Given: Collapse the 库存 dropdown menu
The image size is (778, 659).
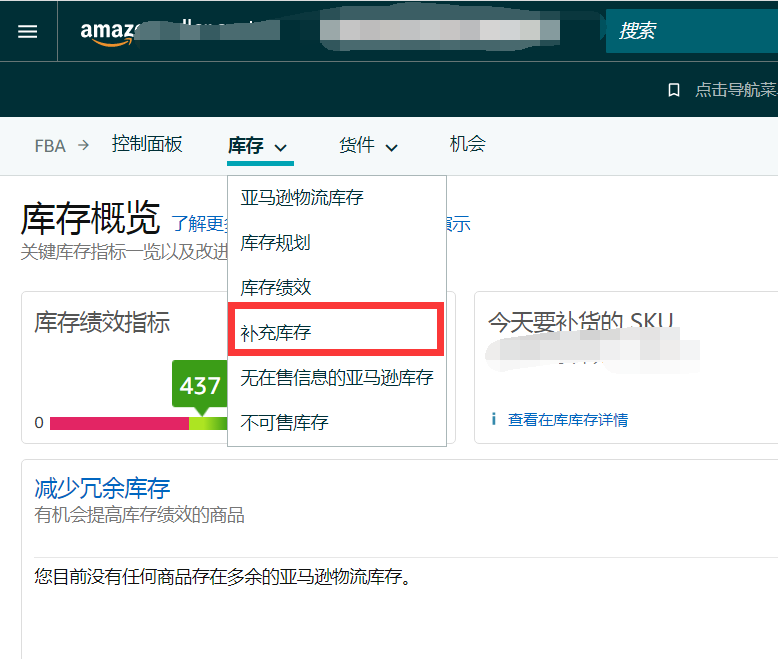Looking at the screenshot, I should point(258,146).
